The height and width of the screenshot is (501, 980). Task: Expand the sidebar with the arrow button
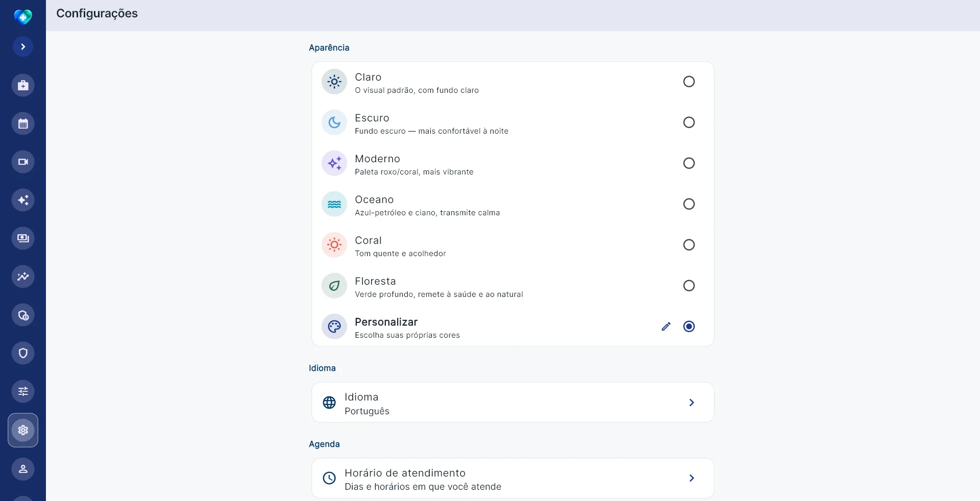point(23,46)
